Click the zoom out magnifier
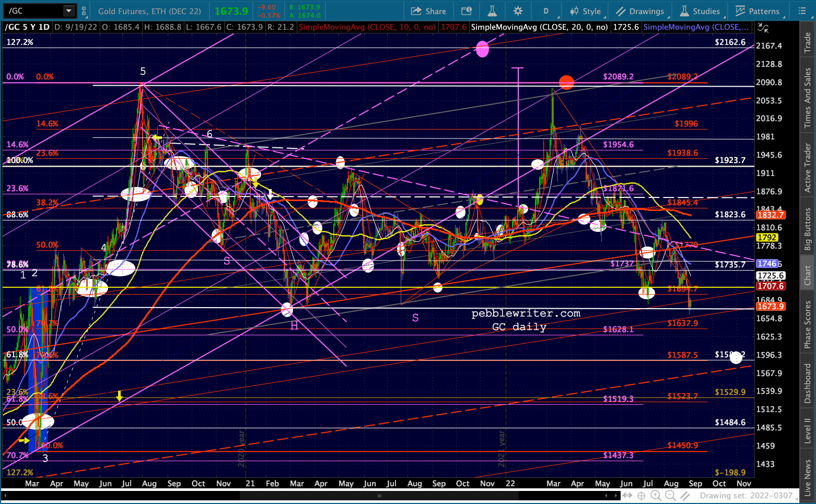 click(x=670, y=496)
